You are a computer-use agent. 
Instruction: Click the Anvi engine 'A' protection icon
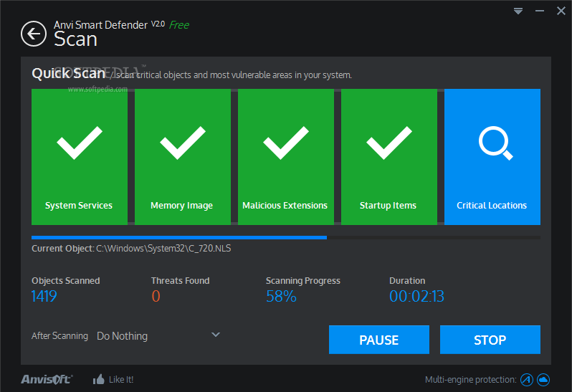point(526,380)
